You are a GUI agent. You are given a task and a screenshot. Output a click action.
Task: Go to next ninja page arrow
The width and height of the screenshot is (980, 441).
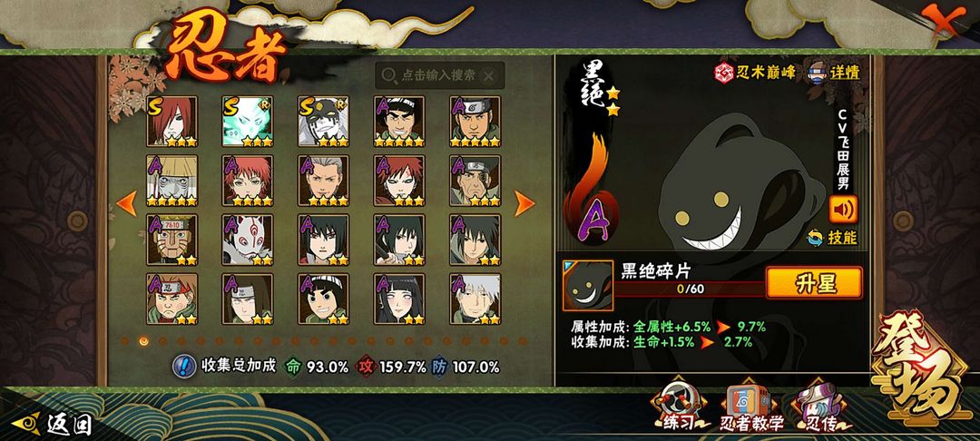coord(524,203)
